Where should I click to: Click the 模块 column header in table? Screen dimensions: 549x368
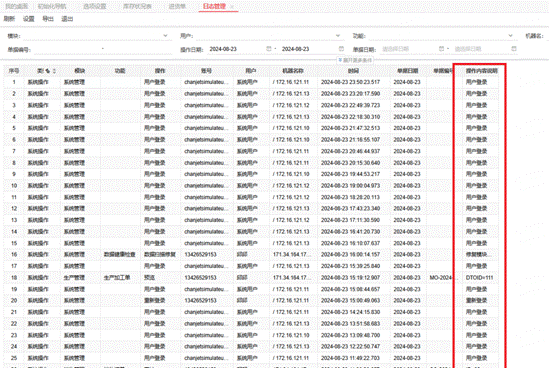(x=80, y=71)
